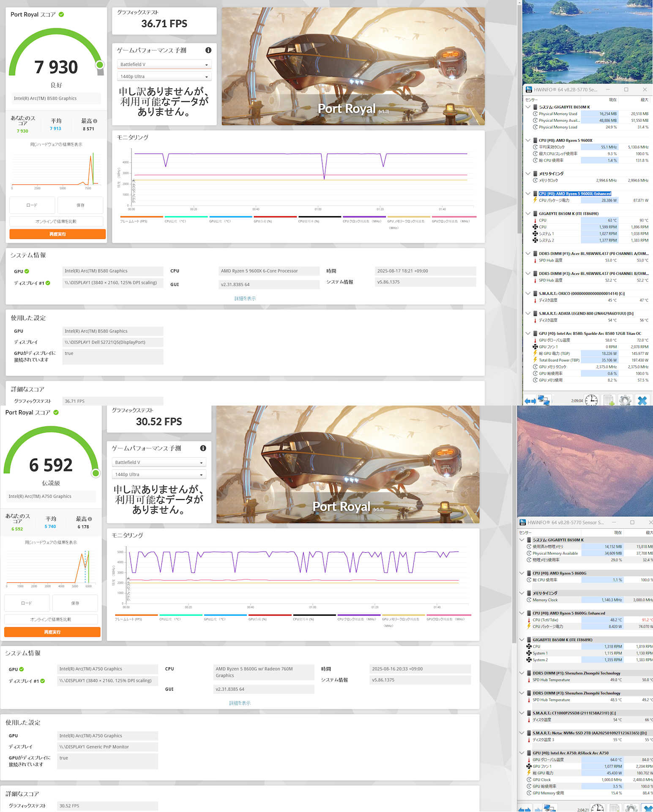653x812 pixels.
Task: Collapse GPU [#0]: Intel Arc A750 ASRock group
Action: [x=522, y=753]
